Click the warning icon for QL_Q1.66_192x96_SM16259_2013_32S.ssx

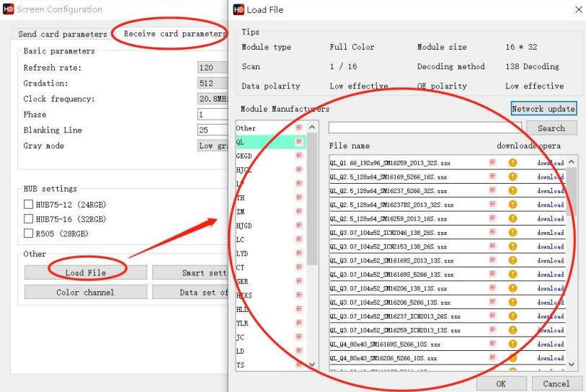[x=512, y=163]
